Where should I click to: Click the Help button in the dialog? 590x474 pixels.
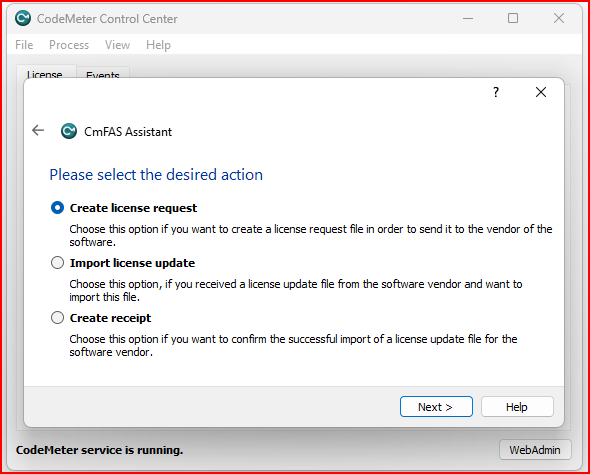click(517, 407)
